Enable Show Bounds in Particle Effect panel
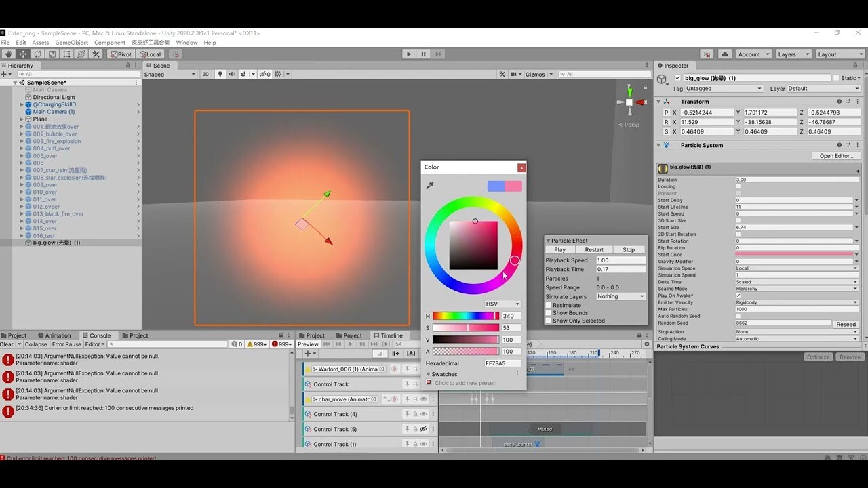 point(548,312)
